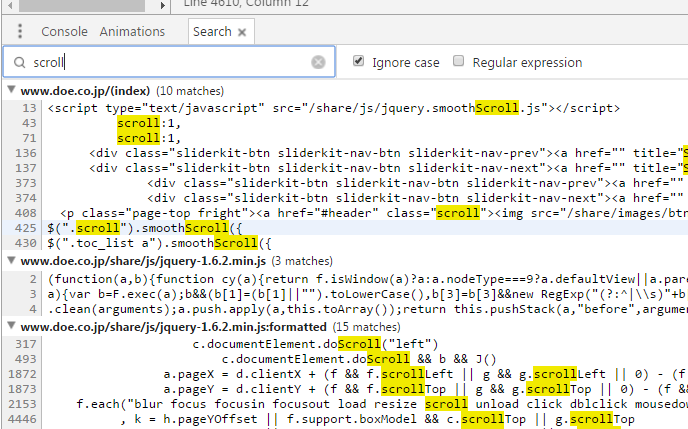Open line 425 $(".scroll").smoothScroll result

click(145, 228)
